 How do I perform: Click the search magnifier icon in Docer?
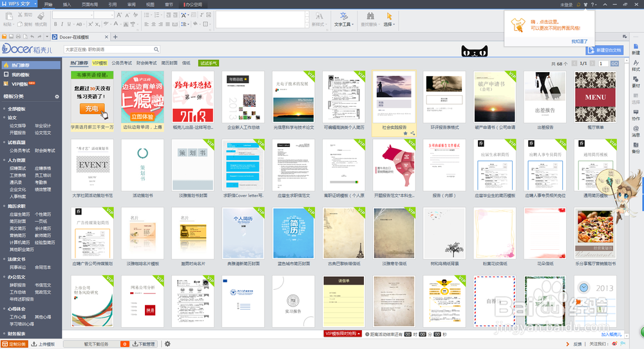tap(156, 50)
